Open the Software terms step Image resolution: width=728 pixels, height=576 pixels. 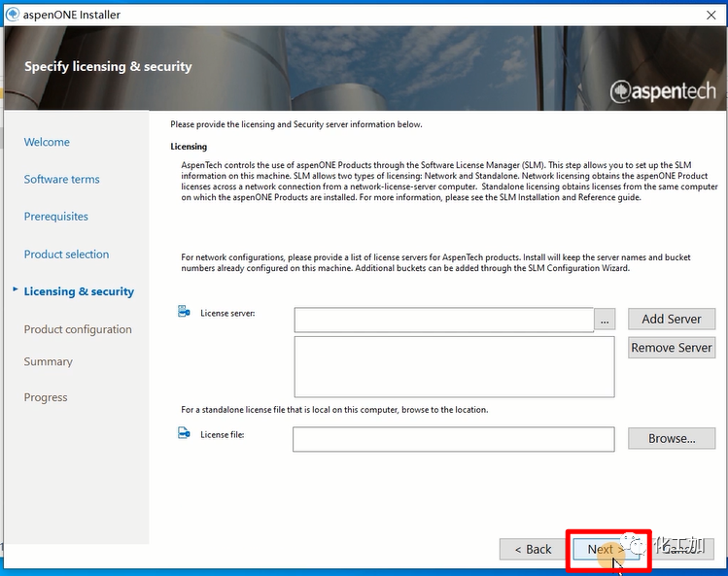point(61,180)
